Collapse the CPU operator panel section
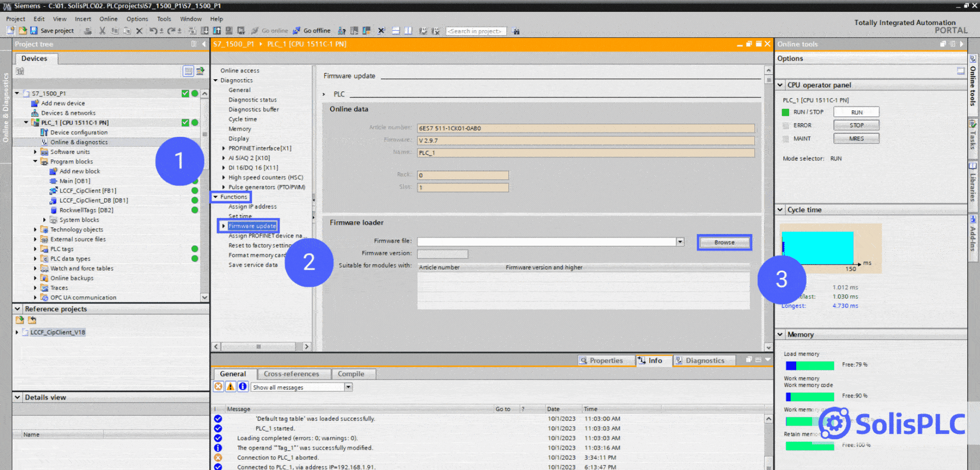Viewport: 980px width, 470px height. click(x=780, y=85)
